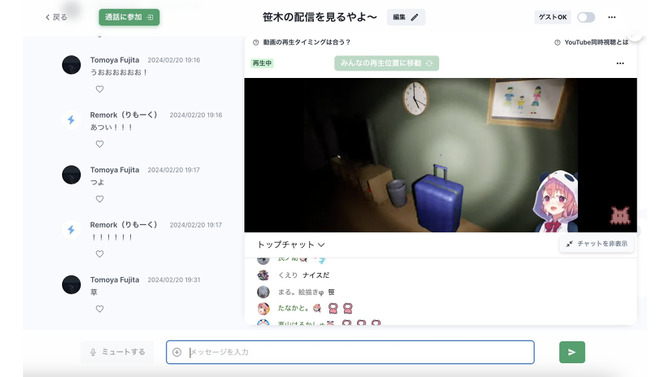
Task: Hide chat with チャットを非表示
Action: (597, 244)
